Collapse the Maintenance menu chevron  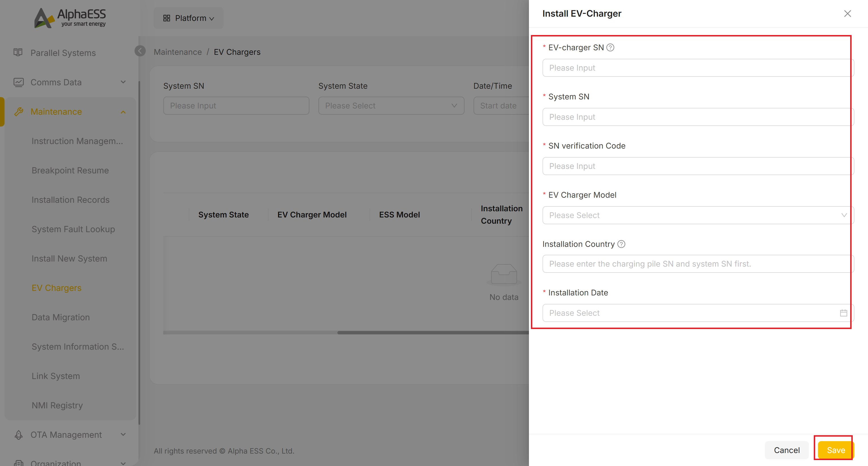(x=123, y=112)
